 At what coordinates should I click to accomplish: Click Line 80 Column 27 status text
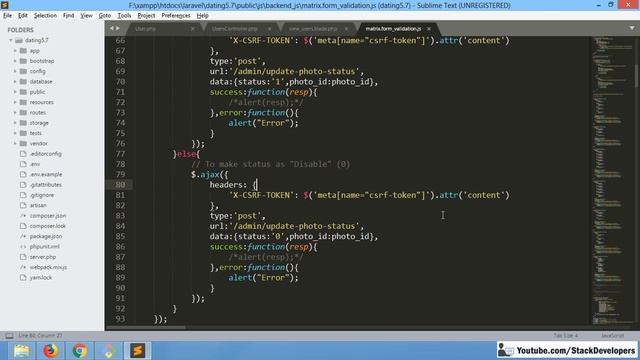click(40, 336)
